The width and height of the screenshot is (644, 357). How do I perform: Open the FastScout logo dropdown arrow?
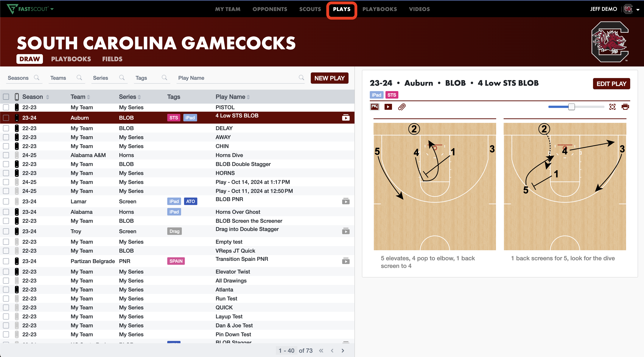tap(52, 9)
